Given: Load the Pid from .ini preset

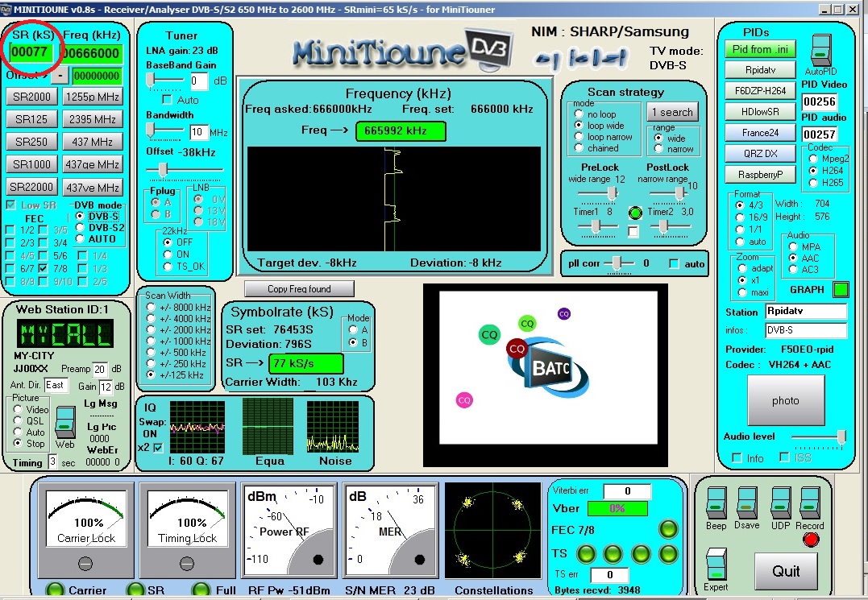Looking at the screenshot, I should (760, 49).
